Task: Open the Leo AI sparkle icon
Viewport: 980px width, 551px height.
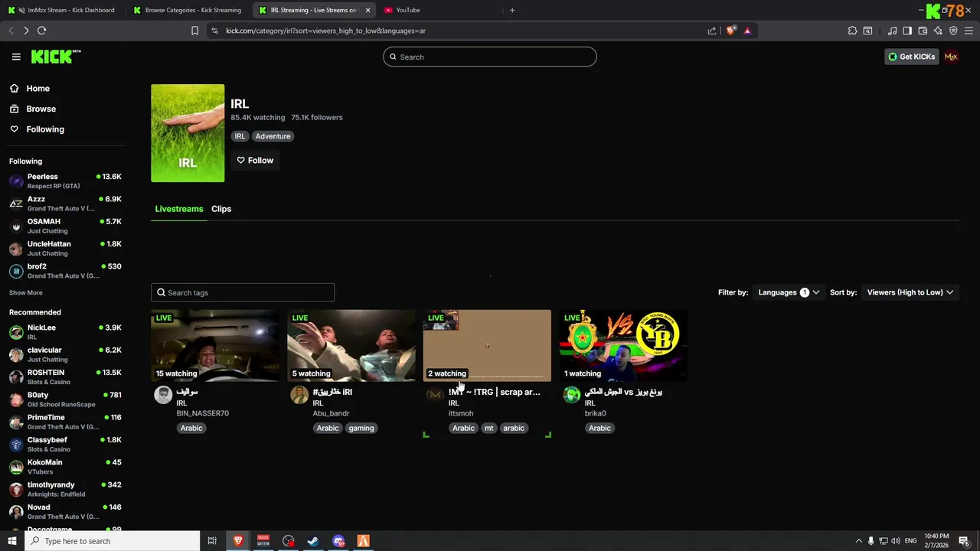Action: (938, 31)
